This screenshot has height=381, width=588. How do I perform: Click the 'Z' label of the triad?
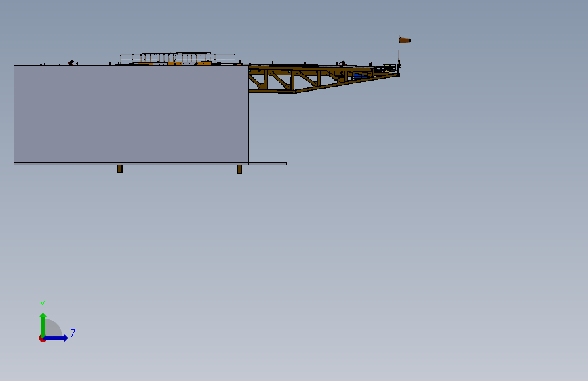(x=73, y=334)
